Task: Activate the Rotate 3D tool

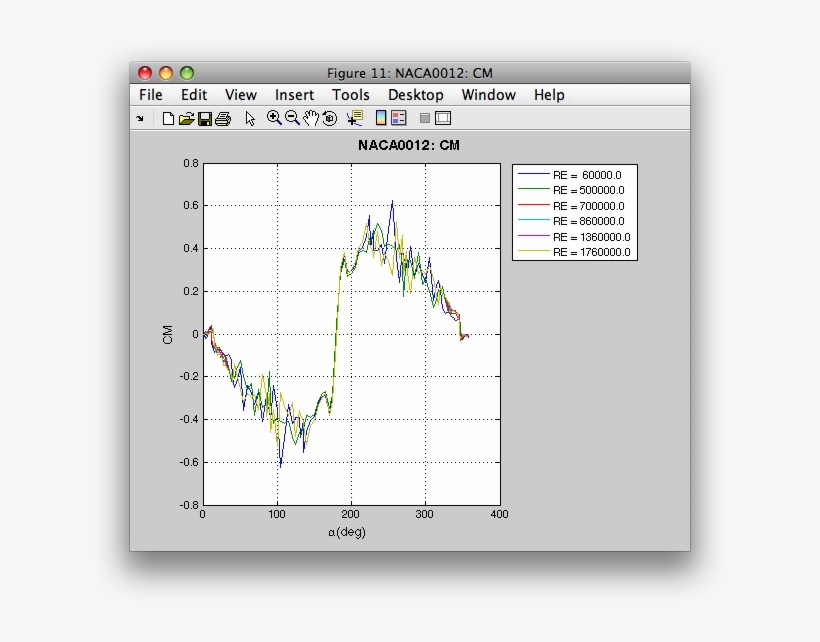Action: [x=329, y=118]
